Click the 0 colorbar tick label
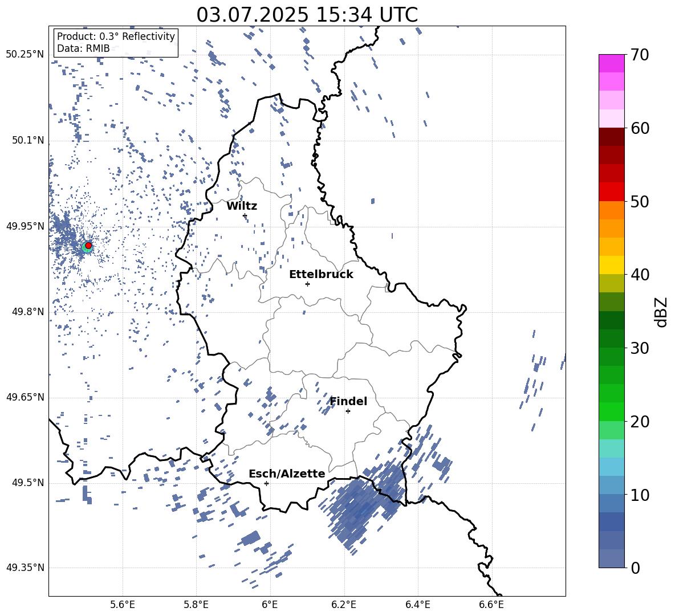675x616 pixels. pos(635,568)
